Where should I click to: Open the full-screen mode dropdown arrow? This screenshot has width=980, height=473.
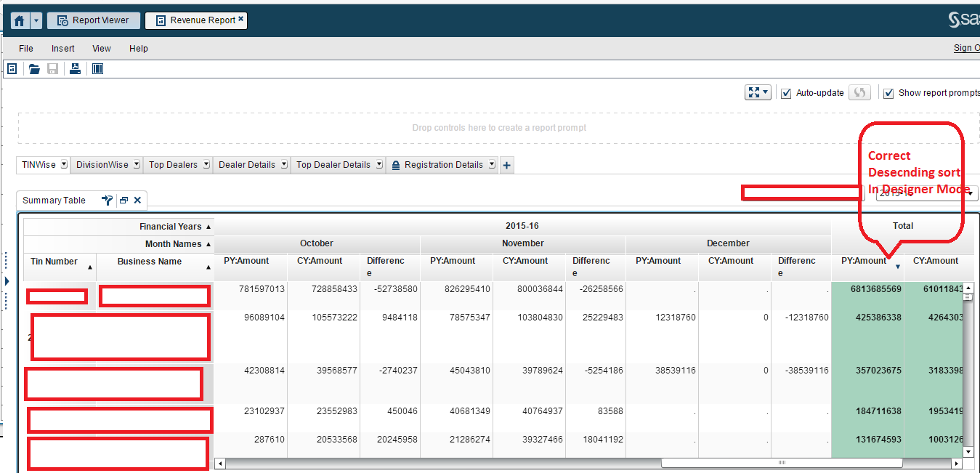tap(764, 92)
